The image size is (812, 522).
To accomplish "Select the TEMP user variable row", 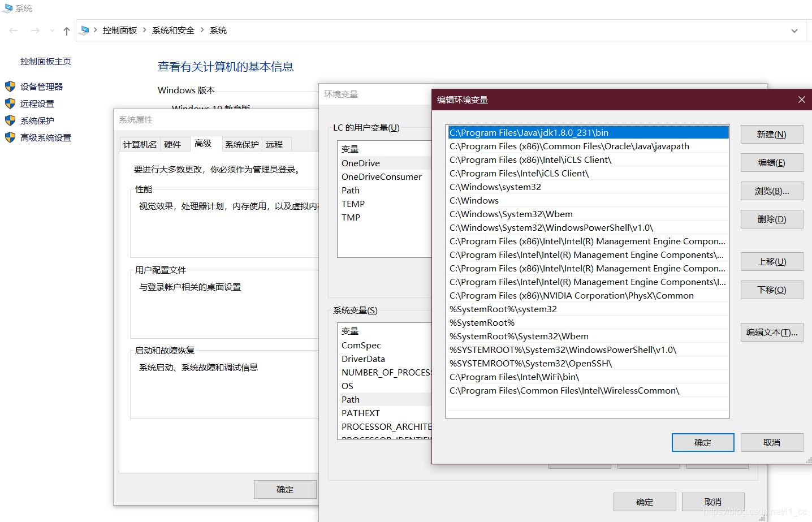I will click(385, 204).
